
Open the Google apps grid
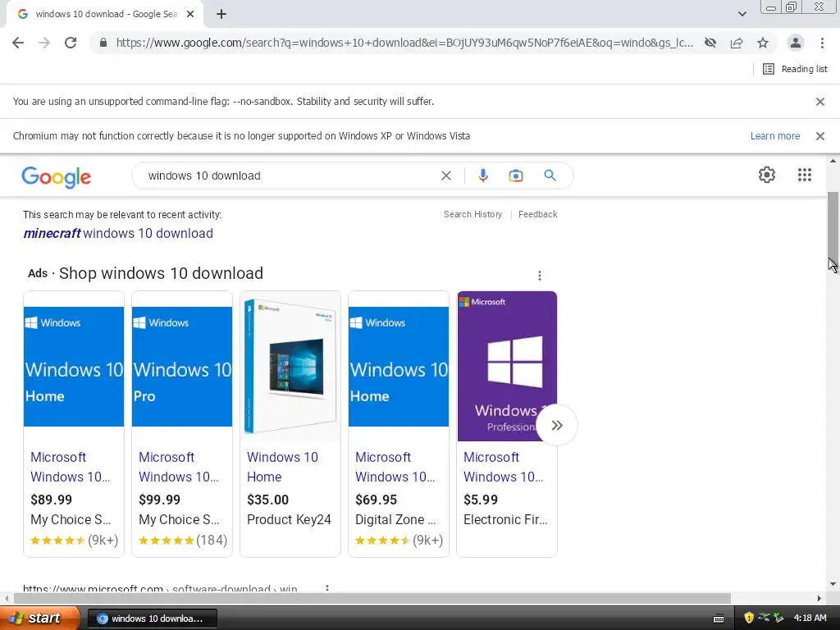805,175
